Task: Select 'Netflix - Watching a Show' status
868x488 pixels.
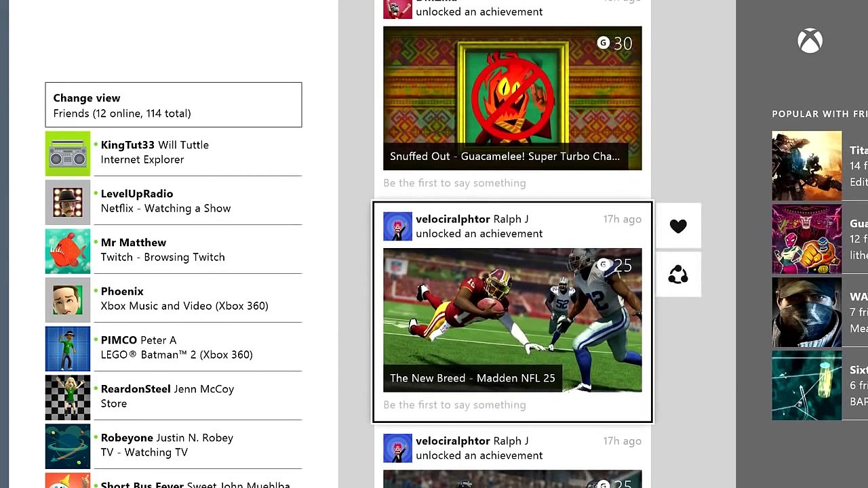Action: pyautogui.click(x=165, y=209)
